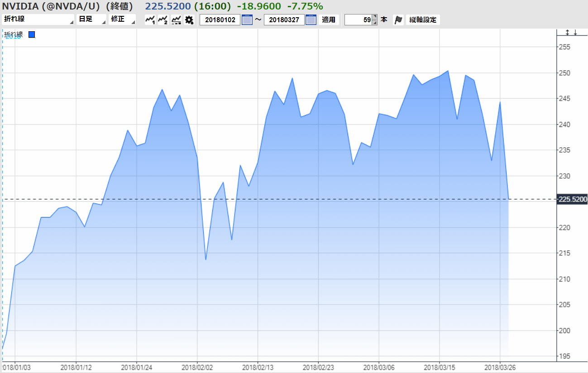Screen dimensions: 588x373
Task: Open 縦軸設定 vertical axis settings
Action: (423, 20)
